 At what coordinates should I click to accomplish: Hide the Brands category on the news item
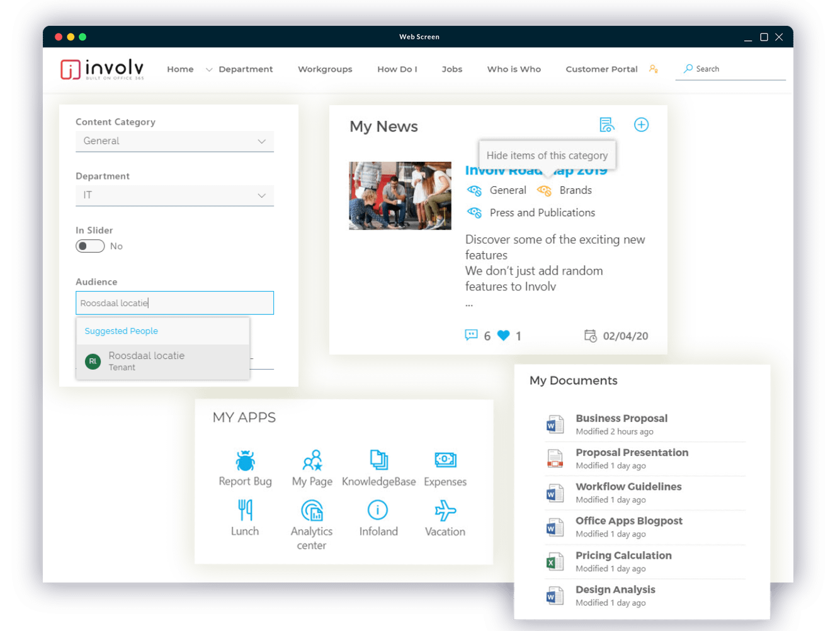[x=543, y=190]
